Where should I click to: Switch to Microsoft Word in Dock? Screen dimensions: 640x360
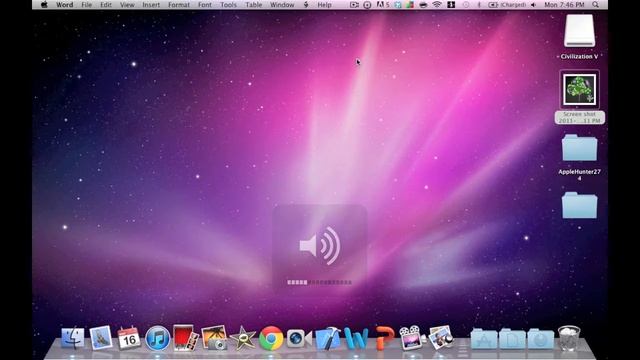356,338
